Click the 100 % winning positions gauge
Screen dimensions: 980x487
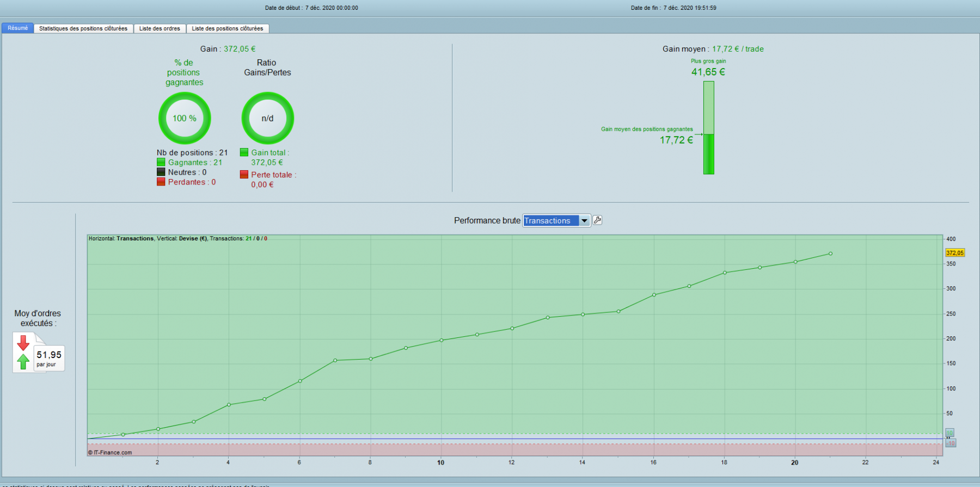pyautogui.click(x=185, y=118)
